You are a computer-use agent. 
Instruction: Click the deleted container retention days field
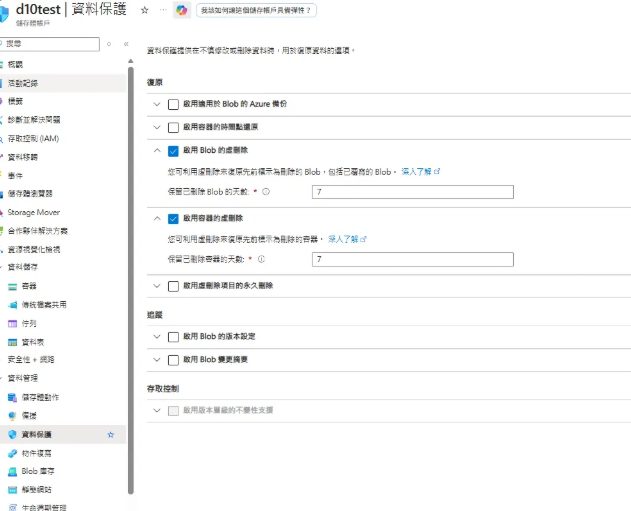413,259
